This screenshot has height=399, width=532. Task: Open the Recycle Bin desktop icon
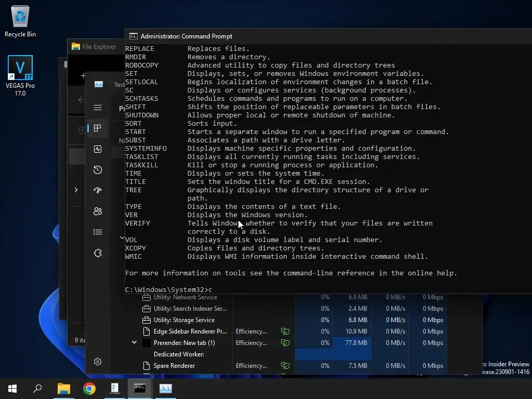20,21
